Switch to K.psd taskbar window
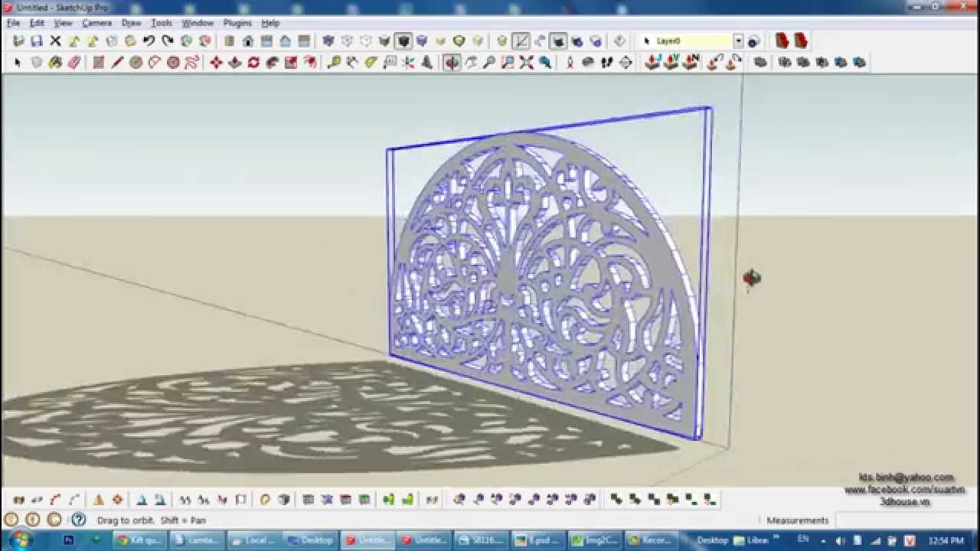The image size is (980, 551). click(538, 540)
